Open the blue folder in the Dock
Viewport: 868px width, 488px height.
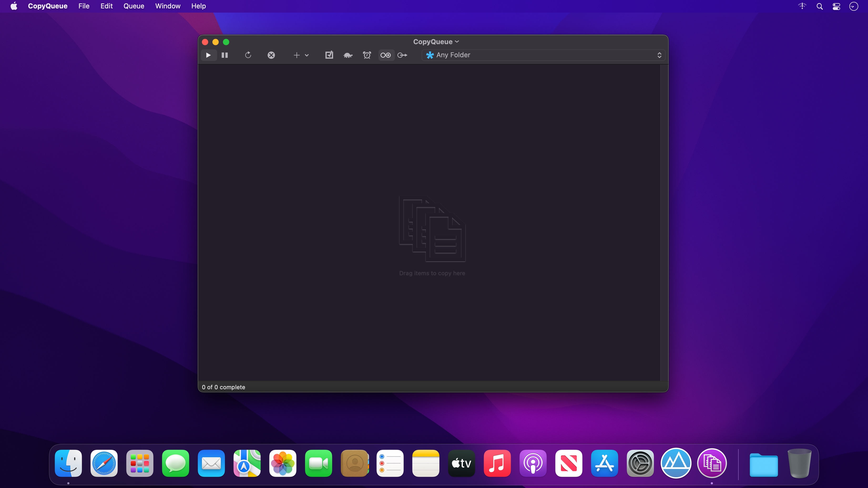tap(764, 465)
